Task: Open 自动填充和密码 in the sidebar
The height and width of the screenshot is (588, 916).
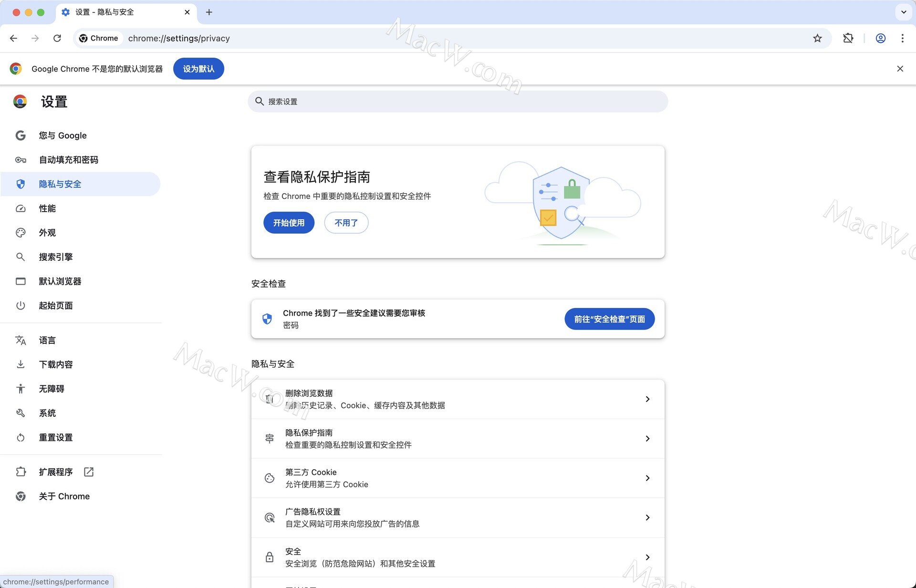Action: coord(80,160)
